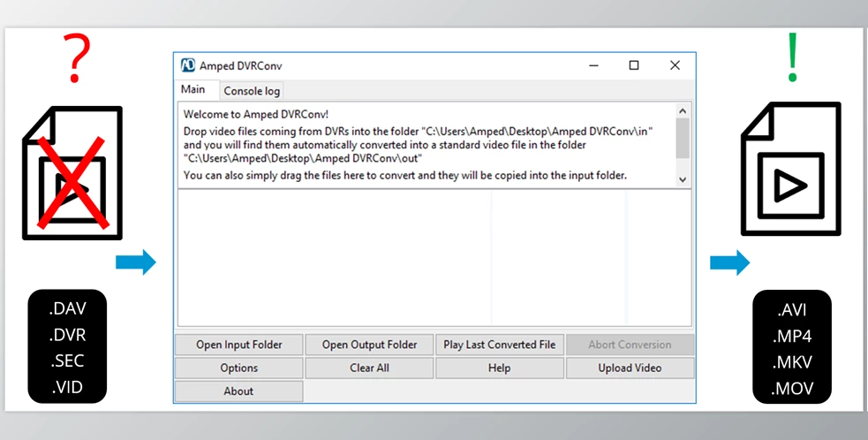
Task: Open Input Folder button
Action: point(239,345)
